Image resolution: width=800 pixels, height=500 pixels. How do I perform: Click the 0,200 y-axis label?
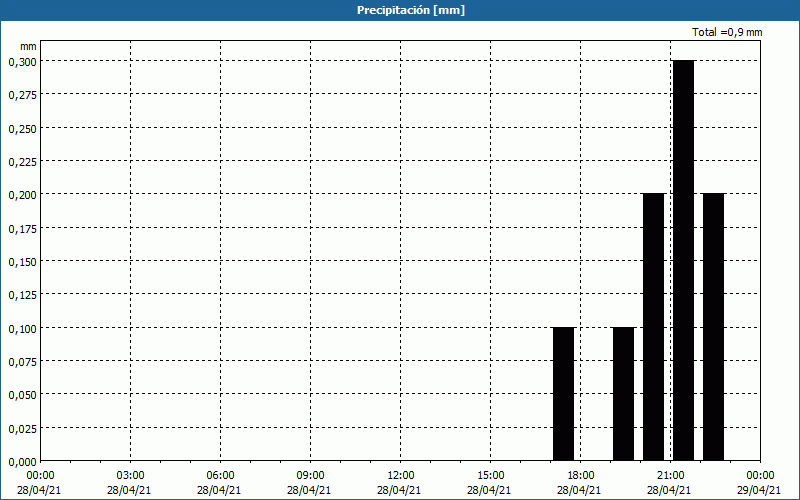(22, 195)
